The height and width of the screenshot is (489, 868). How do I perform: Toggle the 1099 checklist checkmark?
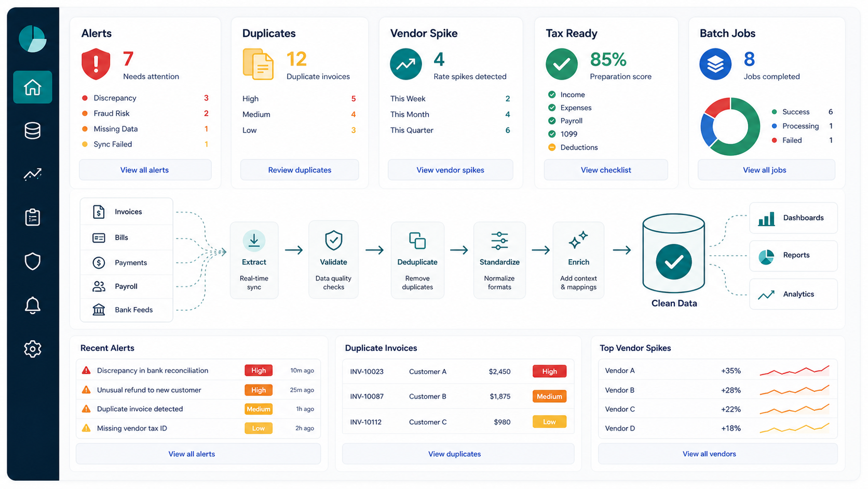click(552, 134)
